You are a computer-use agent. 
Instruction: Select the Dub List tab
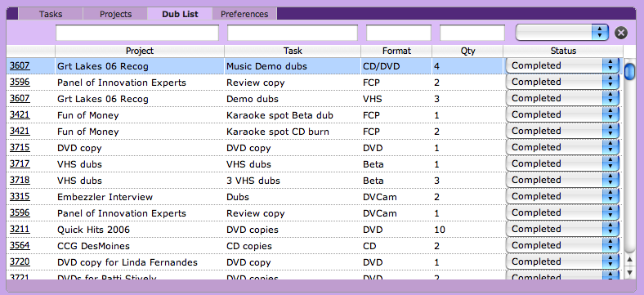(180, 14)
